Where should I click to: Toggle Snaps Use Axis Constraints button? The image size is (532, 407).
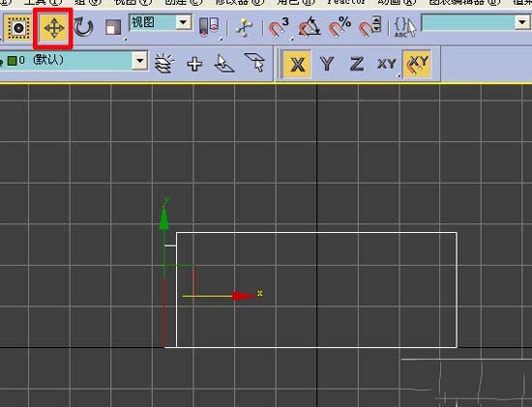click(x=417, y=64)
